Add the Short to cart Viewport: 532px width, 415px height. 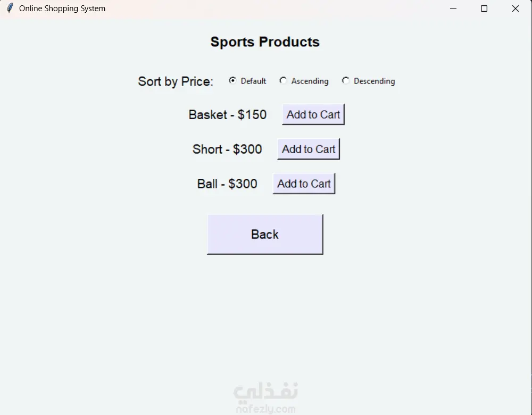(308, 149)
